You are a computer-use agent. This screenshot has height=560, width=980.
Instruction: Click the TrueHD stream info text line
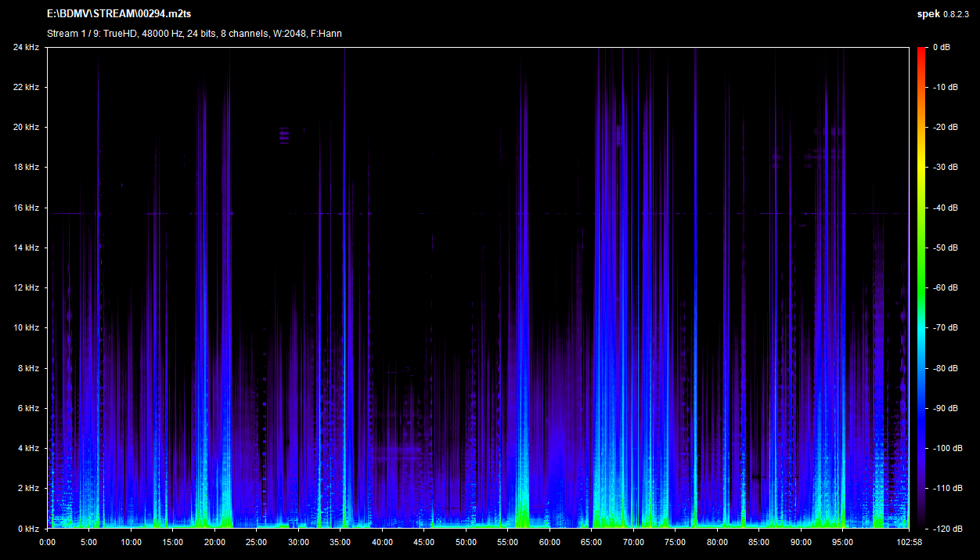pyautogui.click(x=194, y=34)
